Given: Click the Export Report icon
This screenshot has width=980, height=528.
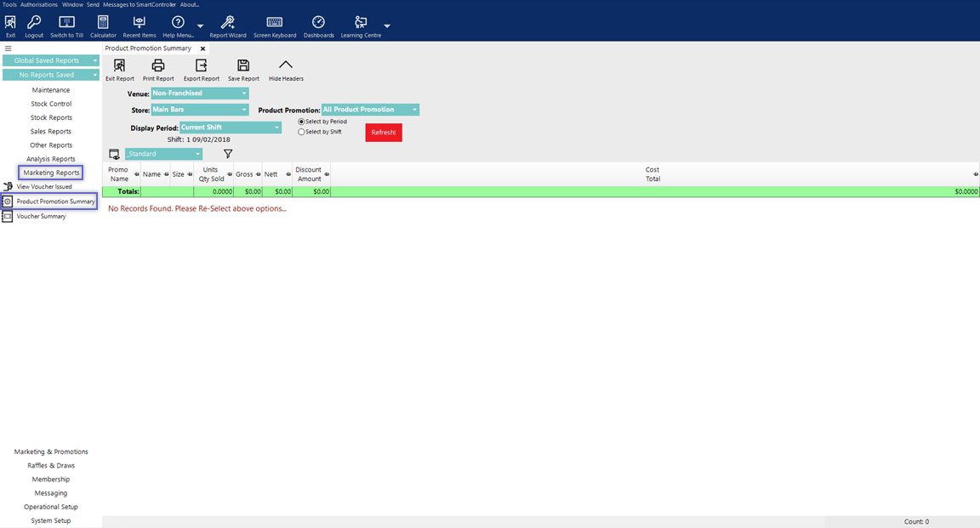Looking at the screenshot, I should pos(202,66).
